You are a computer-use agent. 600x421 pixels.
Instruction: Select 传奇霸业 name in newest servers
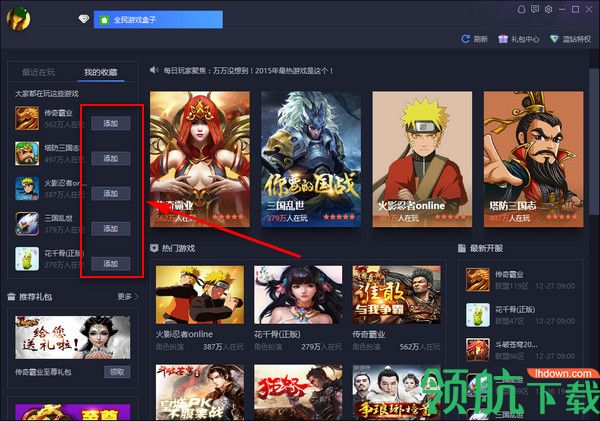[509, 274]
